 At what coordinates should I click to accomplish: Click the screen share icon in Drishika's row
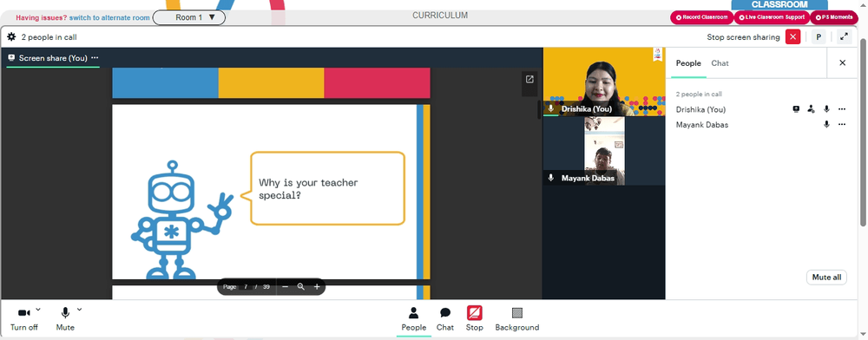[796, 109]
